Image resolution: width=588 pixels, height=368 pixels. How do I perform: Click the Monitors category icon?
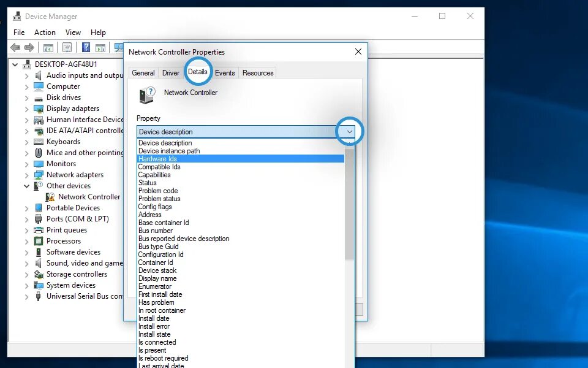pyautogui.click(x=38, y=164)
